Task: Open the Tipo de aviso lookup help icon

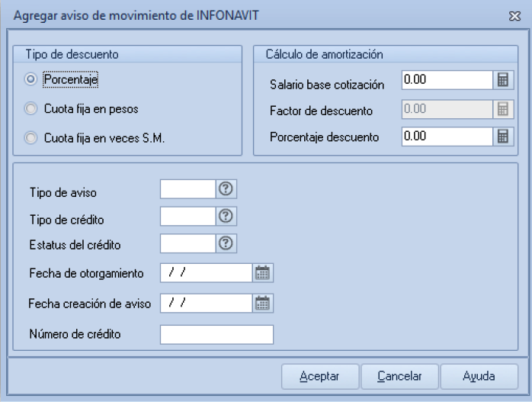Action: click(226, 188)
